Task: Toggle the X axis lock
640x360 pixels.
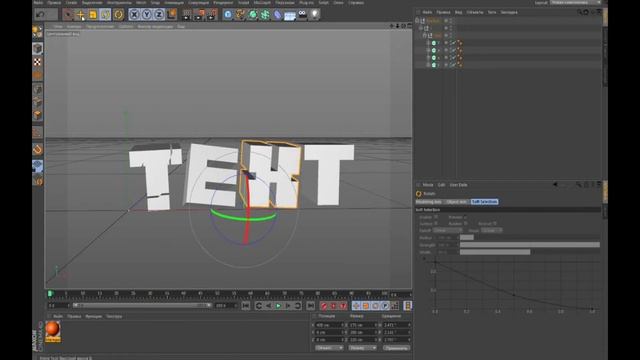Action: pyautogui.click(x=134, y=15)
